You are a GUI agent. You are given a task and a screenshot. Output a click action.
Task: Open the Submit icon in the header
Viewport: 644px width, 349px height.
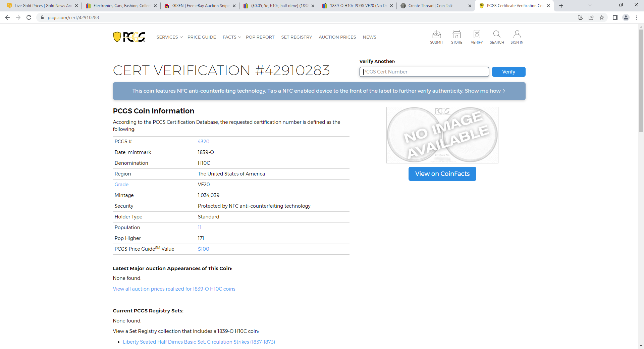[x=436, y=37]
